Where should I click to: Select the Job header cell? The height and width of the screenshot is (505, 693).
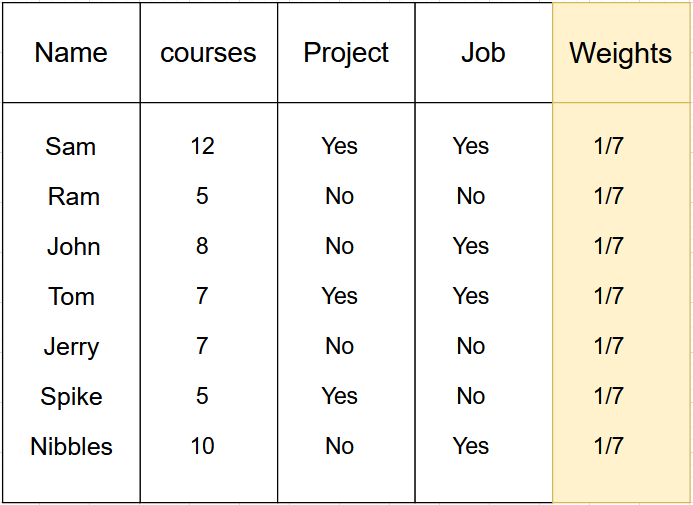[x=484, y=53]
